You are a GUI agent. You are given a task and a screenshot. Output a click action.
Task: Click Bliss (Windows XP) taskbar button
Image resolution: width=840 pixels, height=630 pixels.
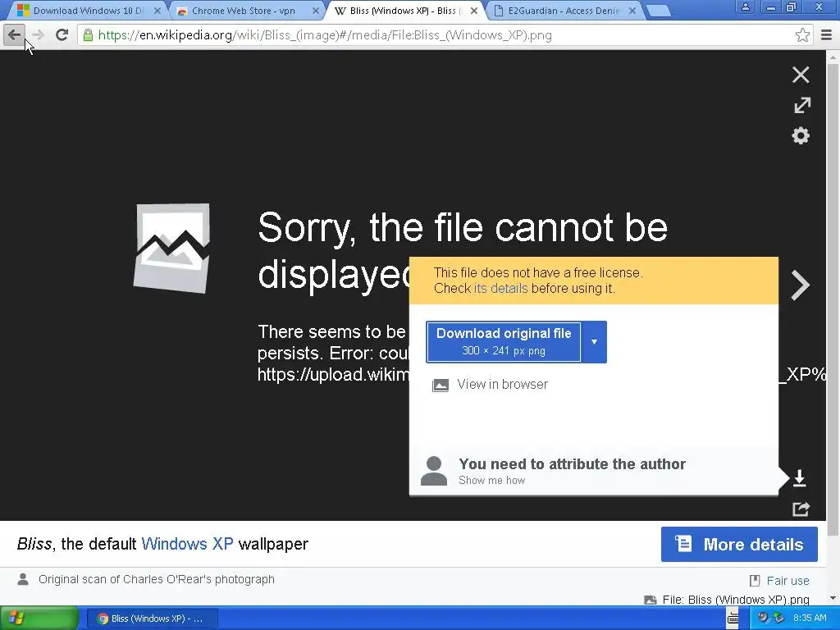point(152,619)
